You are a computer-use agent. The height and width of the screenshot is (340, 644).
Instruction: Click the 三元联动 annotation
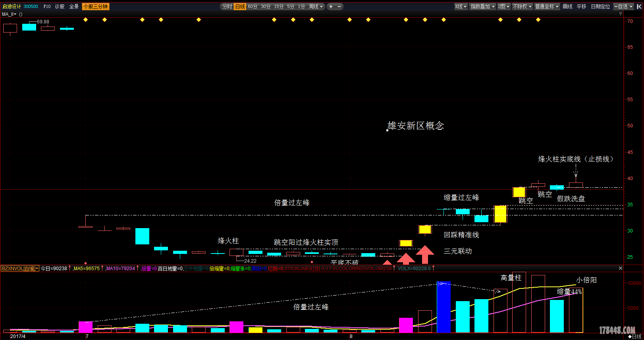[x=458, y=251]
